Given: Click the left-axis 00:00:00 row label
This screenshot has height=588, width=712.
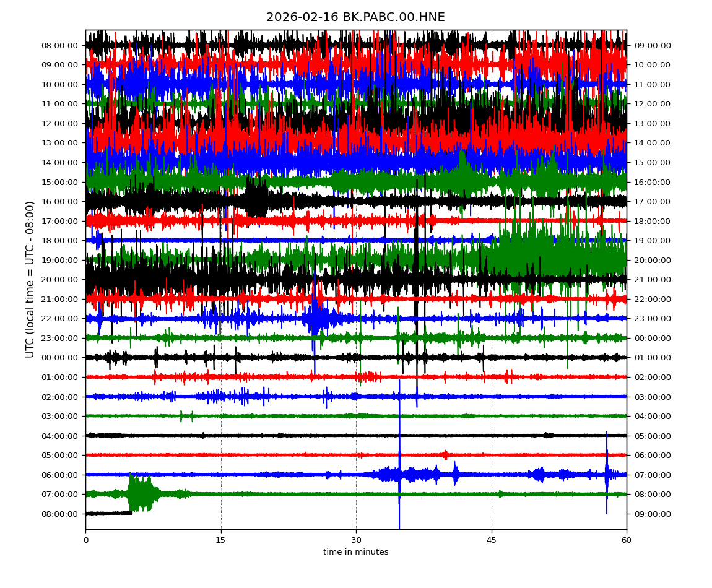Looking at the screenshot, I should coord(60,357).
